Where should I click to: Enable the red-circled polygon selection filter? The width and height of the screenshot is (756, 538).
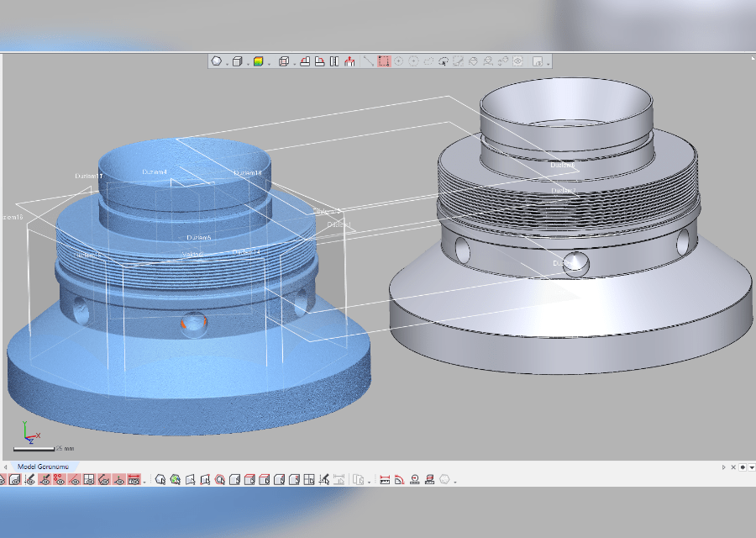click(x=220, y=480)
